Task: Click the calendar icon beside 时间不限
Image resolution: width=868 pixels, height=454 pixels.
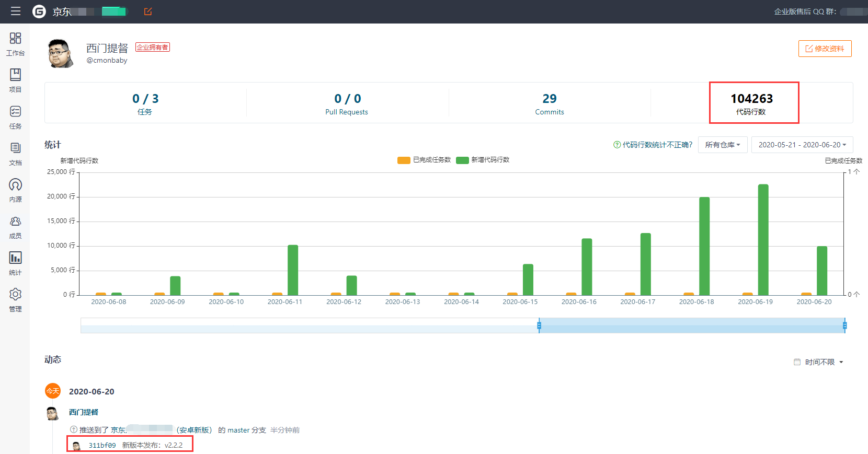Action: tap(797, 362)
